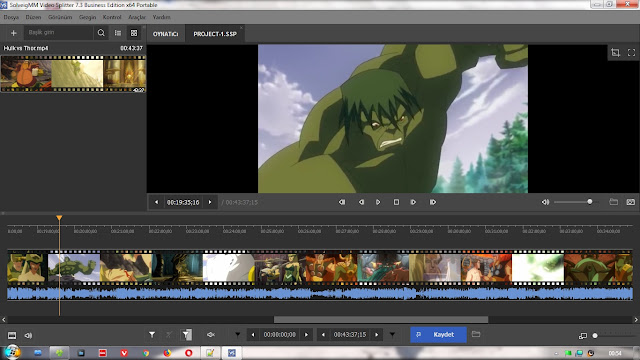Select the Hulk thumbnail in timeline strip
The height and width of the screenshot is (360, 640).
[74, 267]
